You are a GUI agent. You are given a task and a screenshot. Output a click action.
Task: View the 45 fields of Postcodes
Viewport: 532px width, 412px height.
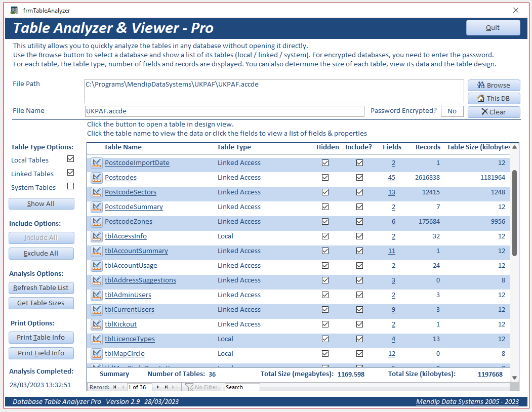[x=392, y=178]
